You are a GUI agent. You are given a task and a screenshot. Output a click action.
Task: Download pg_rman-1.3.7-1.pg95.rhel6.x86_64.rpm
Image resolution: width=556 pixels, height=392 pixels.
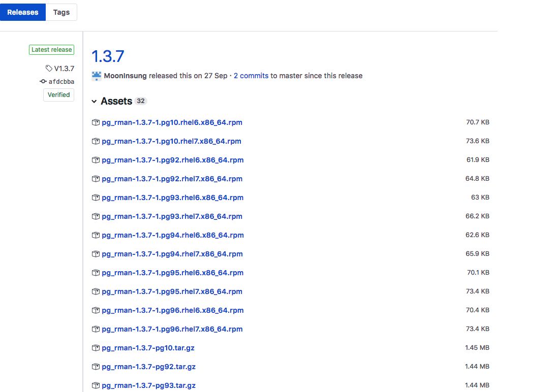pyautogui.click(x=173, y=273)
